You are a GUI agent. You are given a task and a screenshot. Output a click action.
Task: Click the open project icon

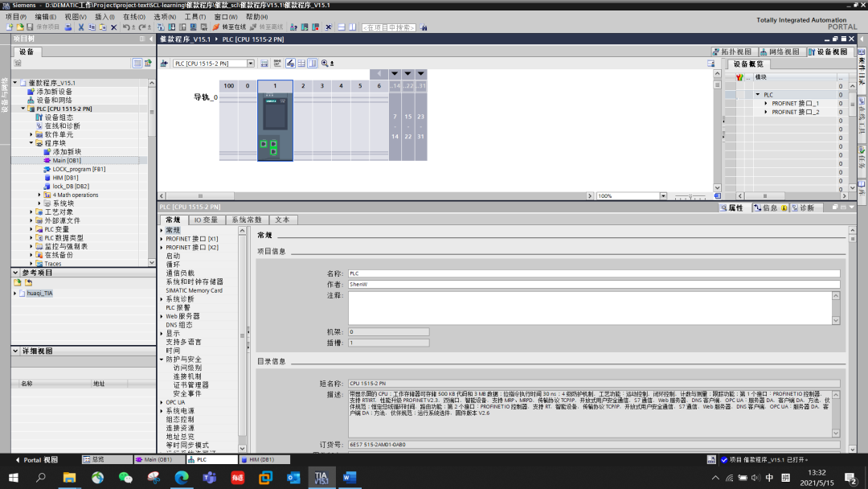point(20,27)
